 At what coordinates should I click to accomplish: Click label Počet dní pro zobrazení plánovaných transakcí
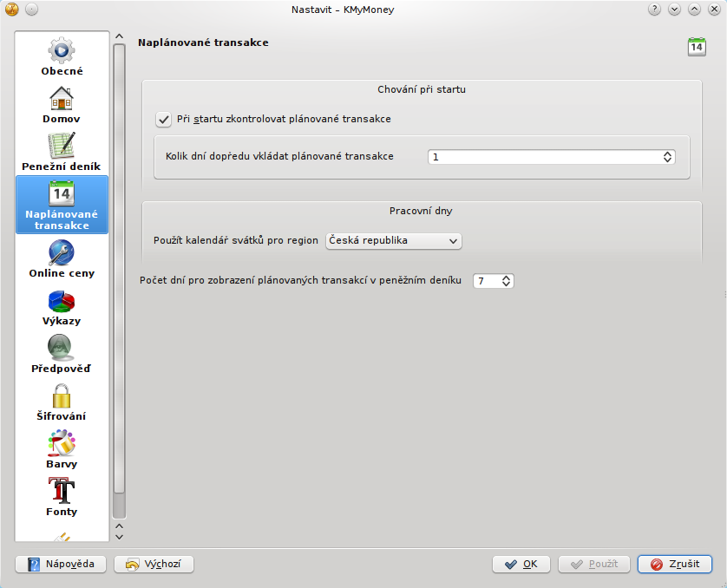[300, 280]
